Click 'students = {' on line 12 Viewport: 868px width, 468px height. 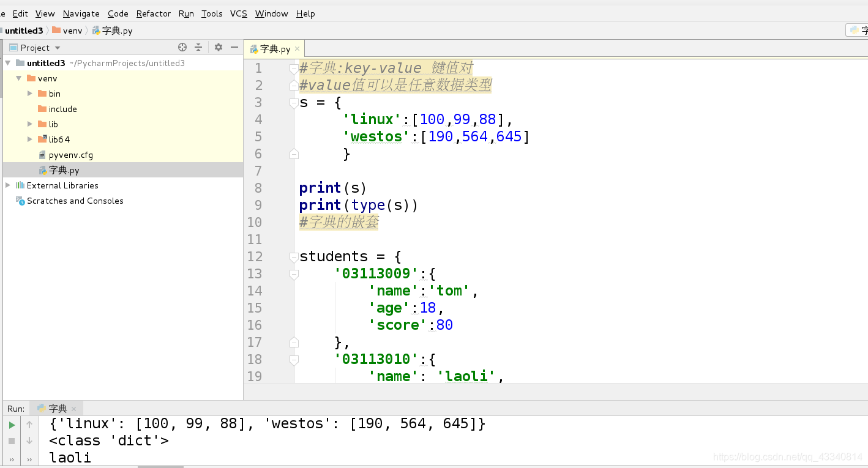350,256
